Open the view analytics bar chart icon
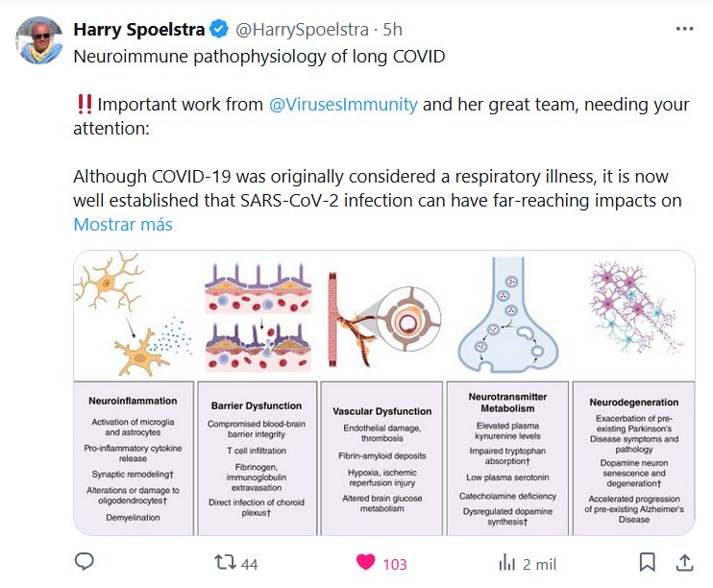 506,562
